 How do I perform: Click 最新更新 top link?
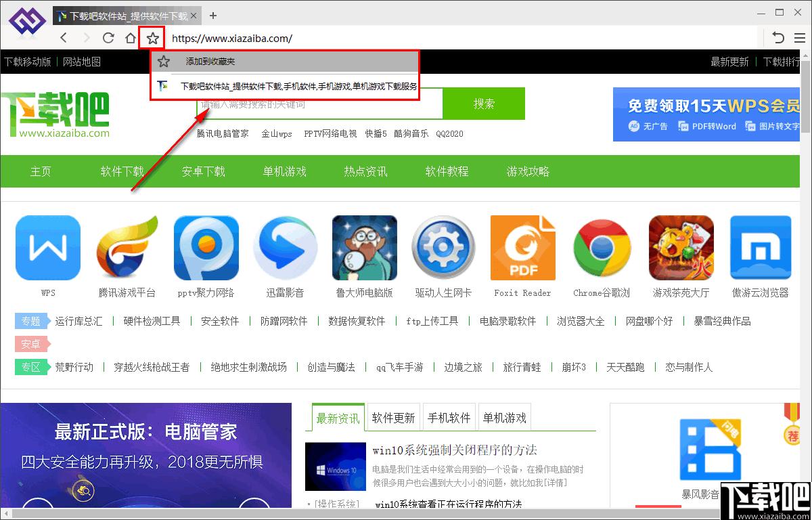[729, 62]
